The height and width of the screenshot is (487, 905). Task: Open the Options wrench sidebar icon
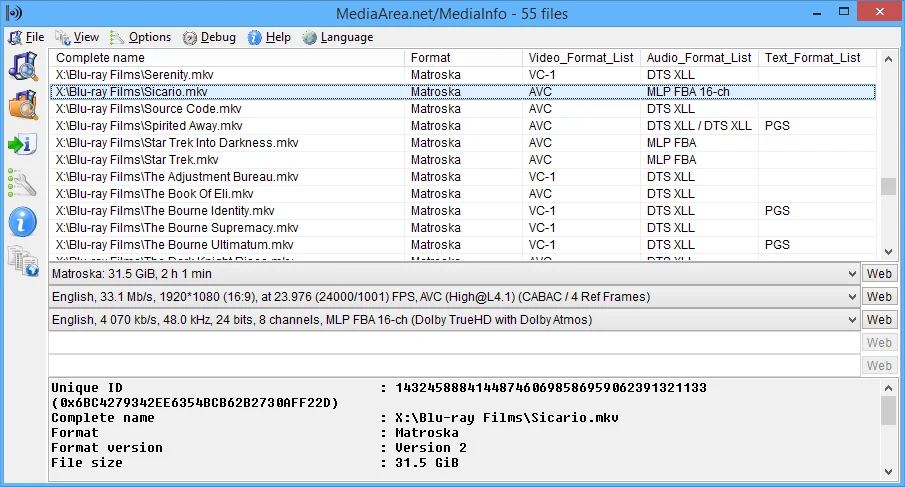pyautogui.click(x=23, y=183)
